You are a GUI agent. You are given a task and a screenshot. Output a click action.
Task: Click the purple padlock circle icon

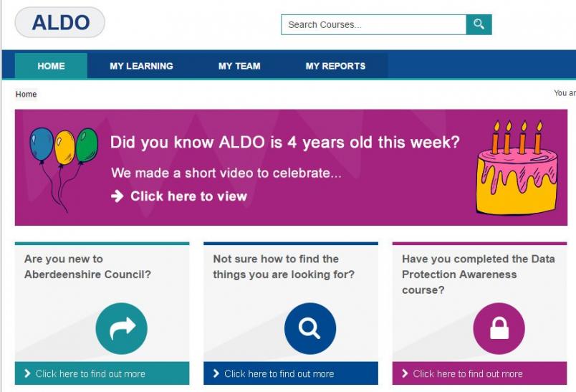(x=499, y=328)
